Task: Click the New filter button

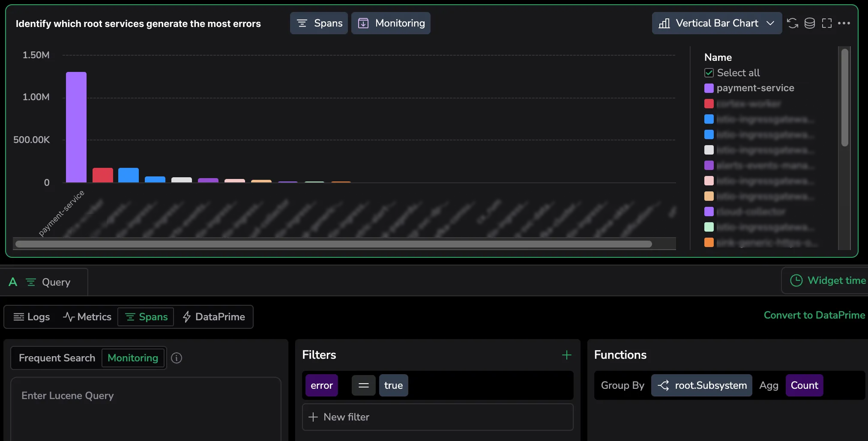Action: [437, 417]
